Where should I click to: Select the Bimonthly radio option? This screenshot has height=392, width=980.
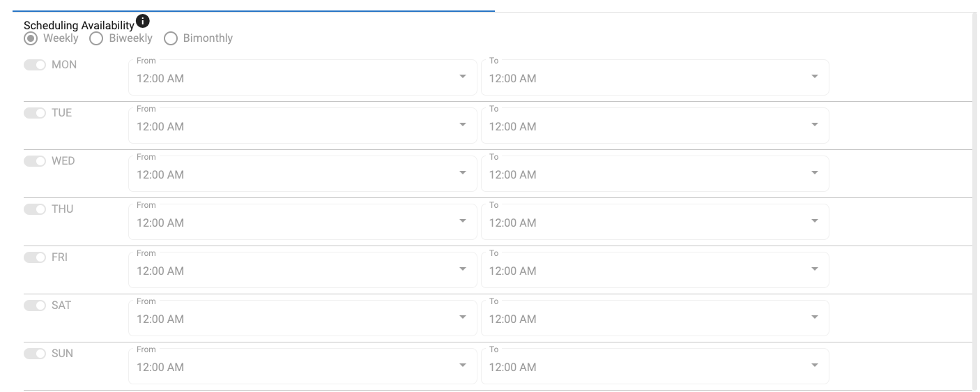(171, 38)
